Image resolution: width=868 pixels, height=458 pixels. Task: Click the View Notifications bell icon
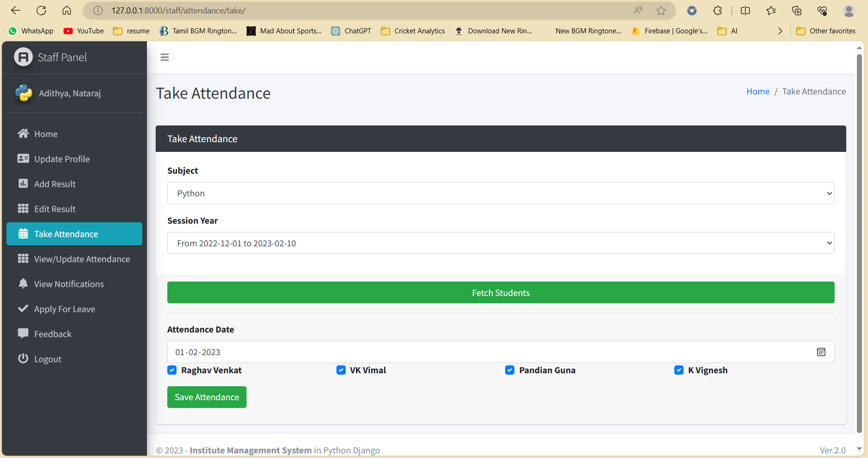click(23, 283)
